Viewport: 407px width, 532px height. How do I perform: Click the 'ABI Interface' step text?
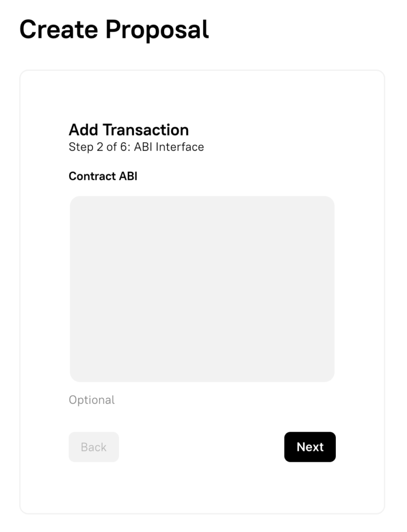point(169,147)
